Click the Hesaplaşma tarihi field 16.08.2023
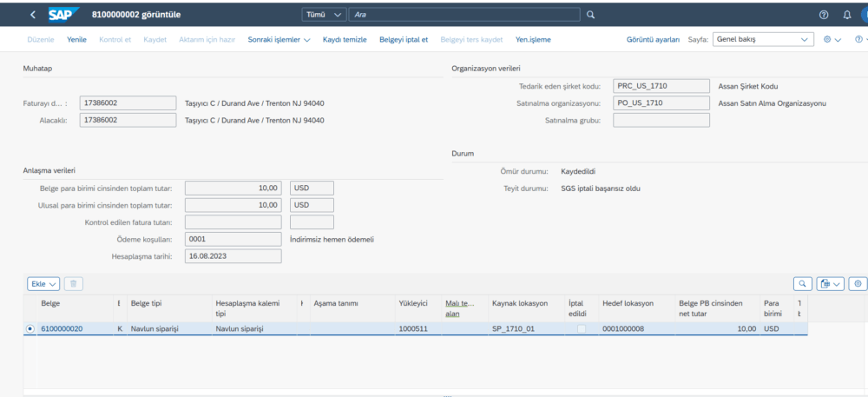 pyautogui.click(x=233, y=256)
